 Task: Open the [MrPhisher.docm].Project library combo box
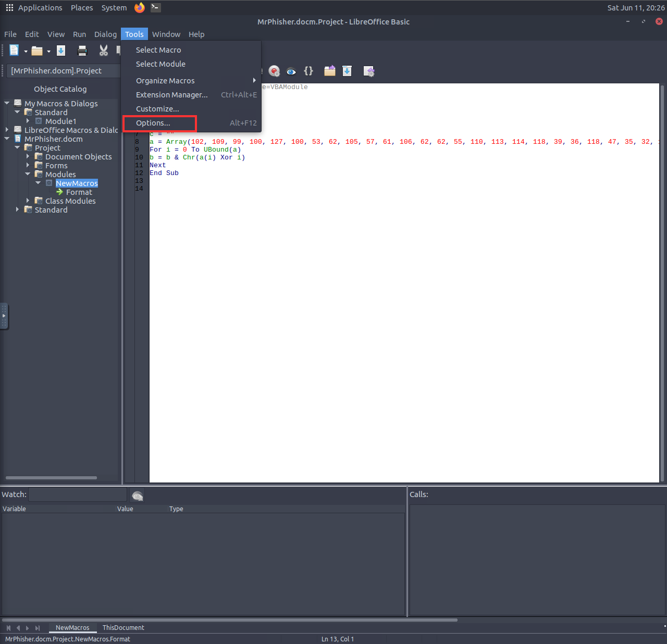pos(65,71)
